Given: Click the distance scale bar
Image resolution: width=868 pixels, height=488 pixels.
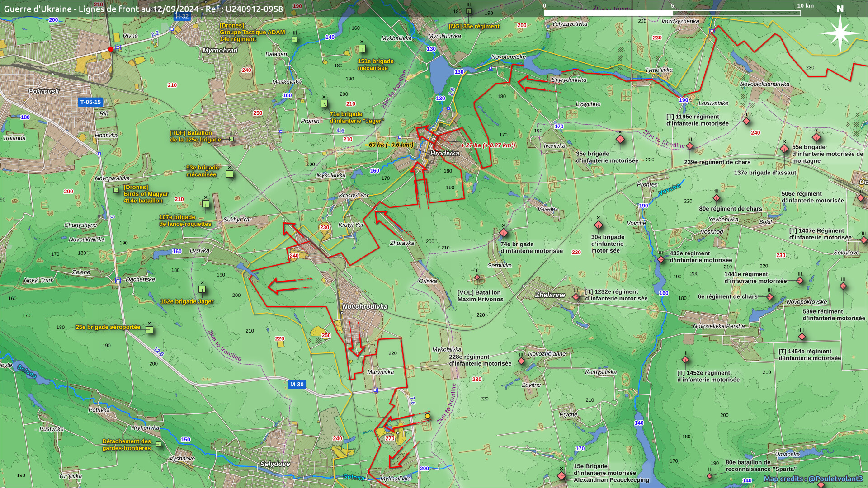Looking at the screenshot, I should click(672, 13).
